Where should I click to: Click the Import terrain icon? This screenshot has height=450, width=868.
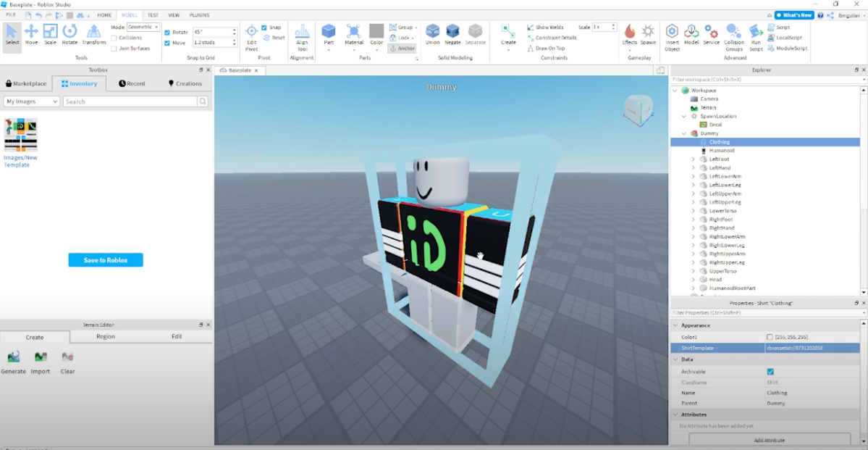pyautogui.click(x=41, y=361)
